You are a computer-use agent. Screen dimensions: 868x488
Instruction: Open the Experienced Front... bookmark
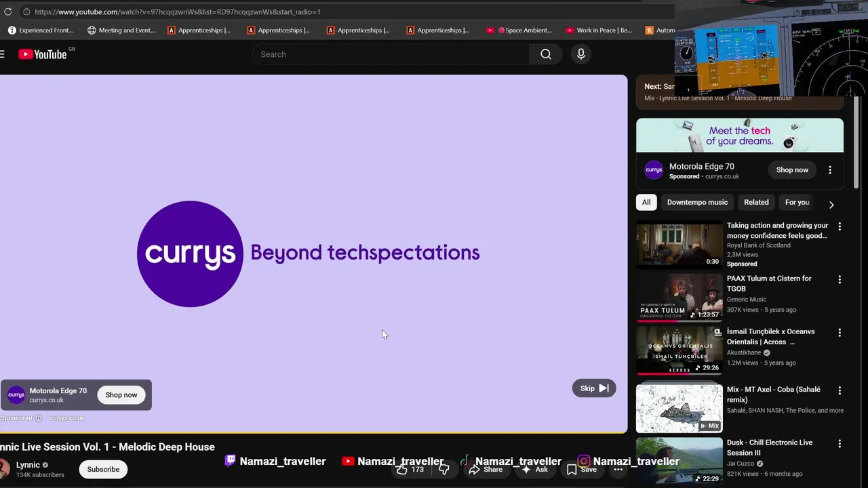point(40,30)
